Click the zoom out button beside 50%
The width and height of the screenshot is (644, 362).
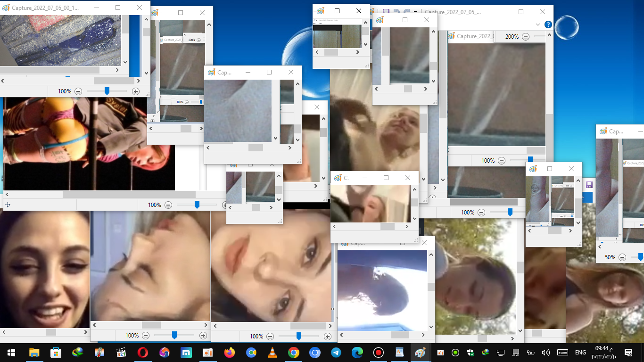pos(622,257)
